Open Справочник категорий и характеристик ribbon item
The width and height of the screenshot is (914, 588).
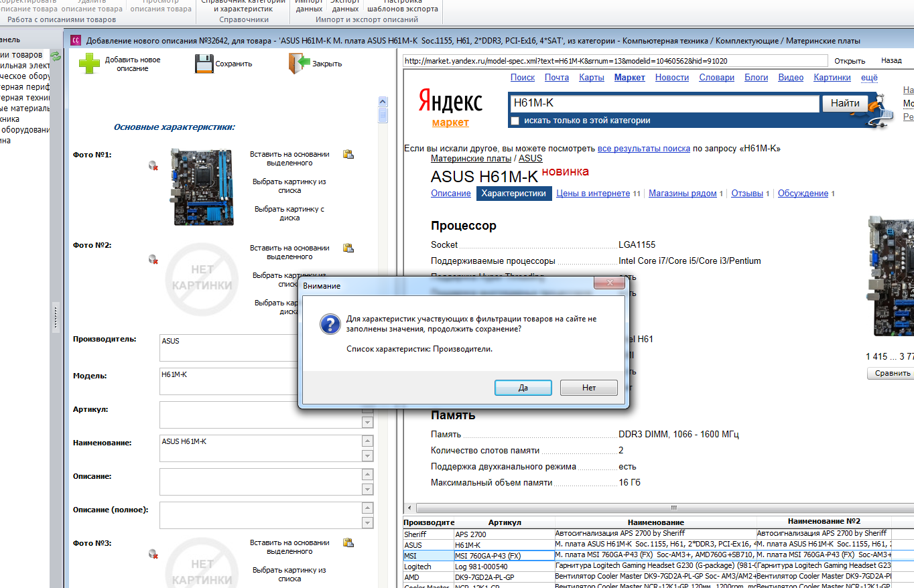244,5
